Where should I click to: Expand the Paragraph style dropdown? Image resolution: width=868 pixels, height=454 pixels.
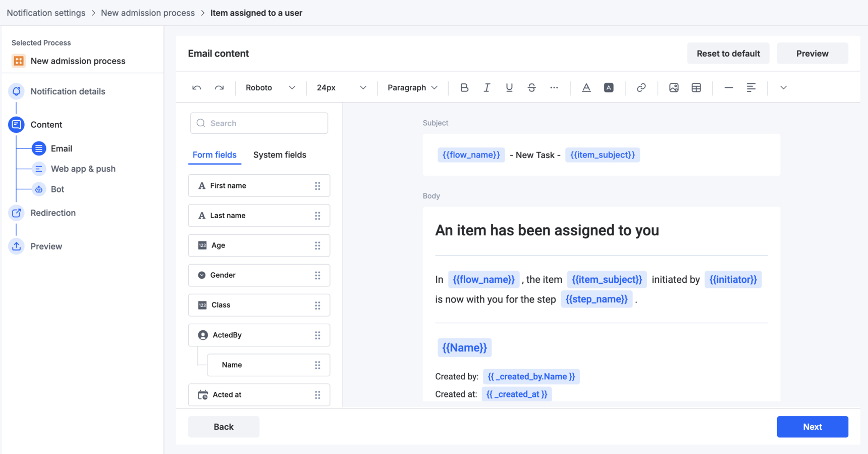point(412,88)
